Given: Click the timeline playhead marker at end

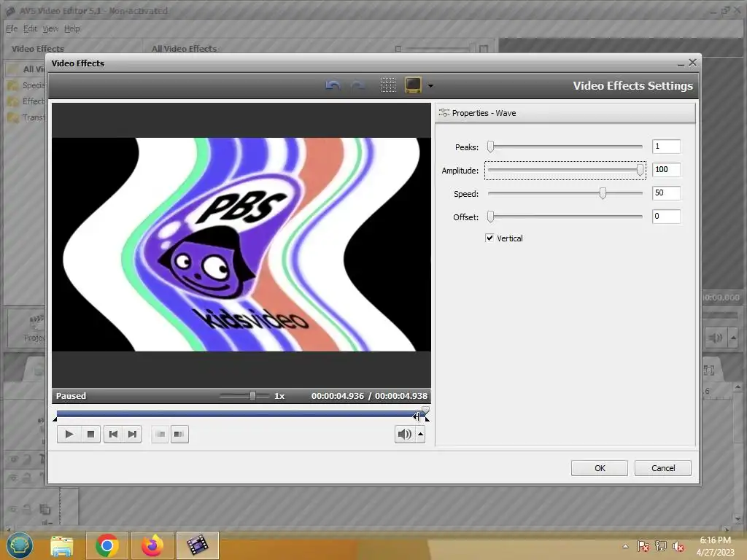Looking at the screenshot, I should (425, 410).
